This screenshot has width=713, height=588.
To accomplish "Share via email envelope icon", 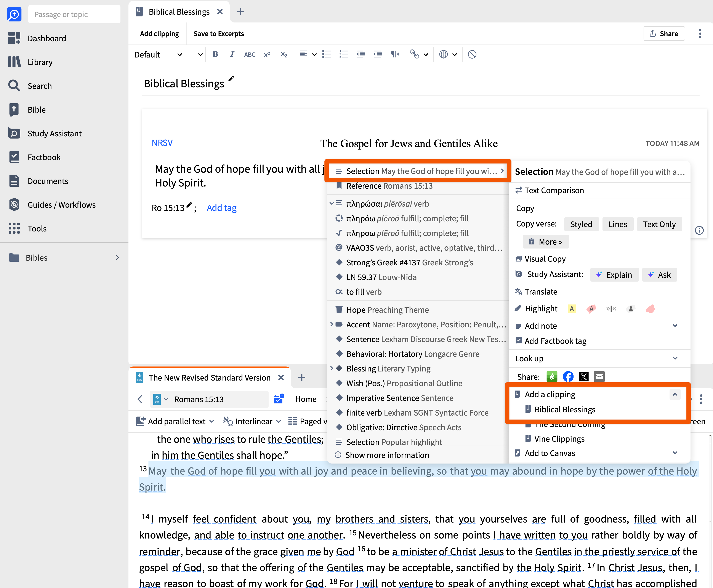I will tap(599, 376).
